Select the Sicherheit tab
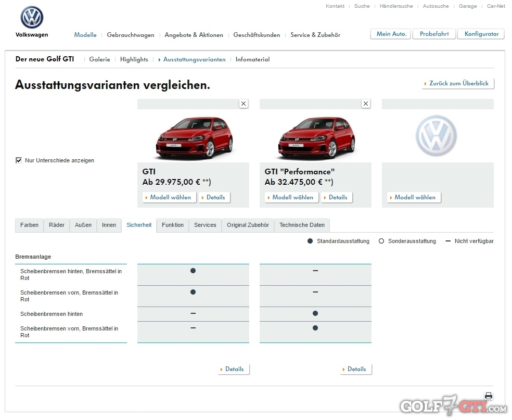This screenshot has height=420, width=512. [139, 225]
